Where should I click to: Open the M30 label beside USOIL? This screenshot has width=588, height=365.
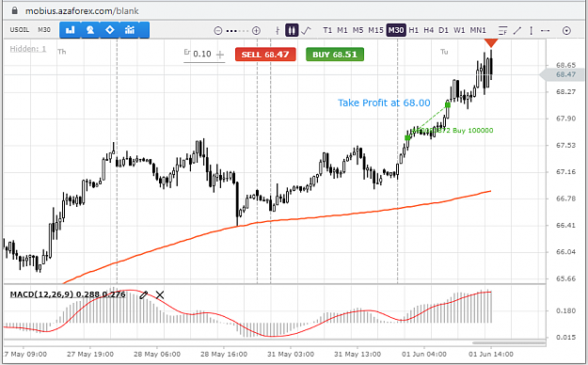tap(44, 30)
